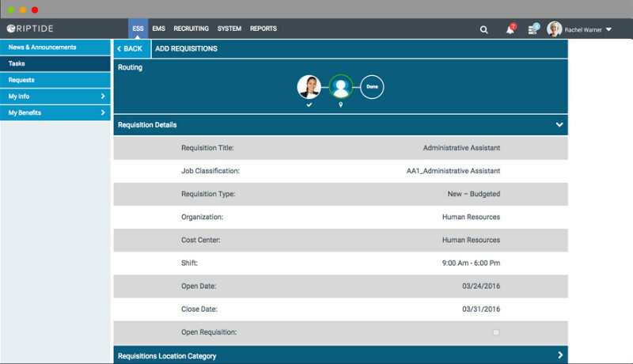Select the current approver avatar with green ring
The height and width of the screenshot is (364, 633).
(341, 86)
